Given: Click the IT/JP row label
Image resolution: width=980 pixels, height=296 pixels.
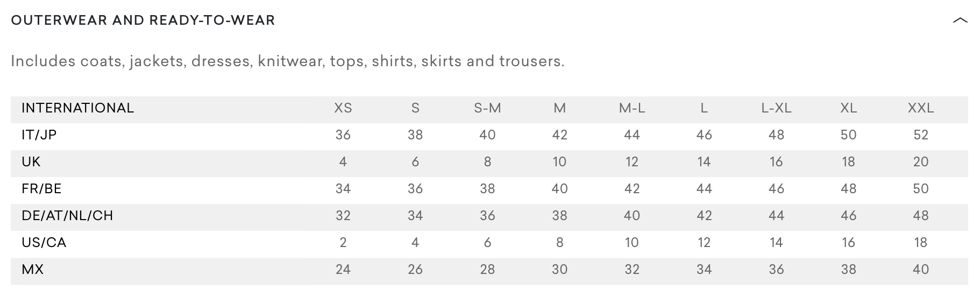Looking at the screenshot, I should click(39, 135).
